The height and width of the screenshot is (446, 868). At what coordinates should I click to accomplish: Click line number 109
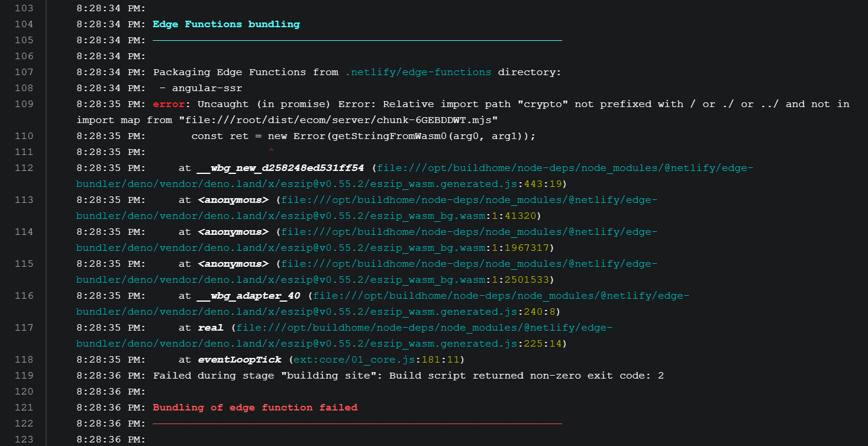(24, 104)
